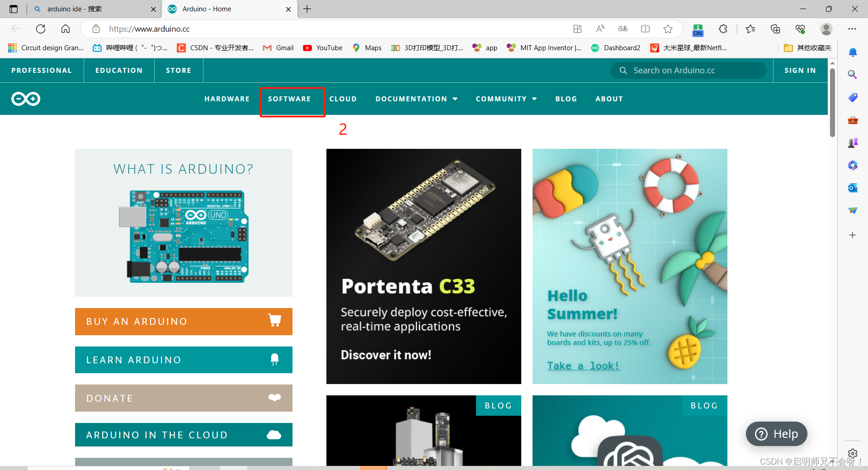
Task: Open the green ON extension icon
Action: point(698,30)
